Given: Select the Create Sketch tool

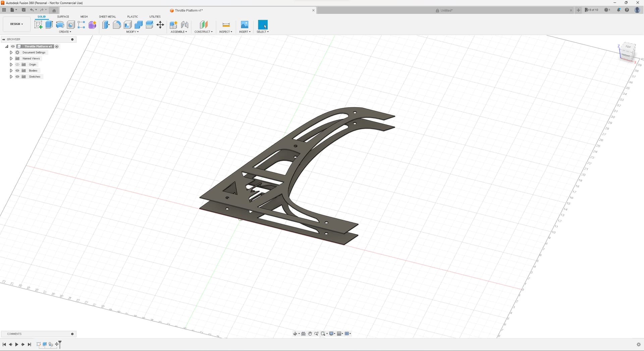Looking at the screenshot, I should click(39, 25).
